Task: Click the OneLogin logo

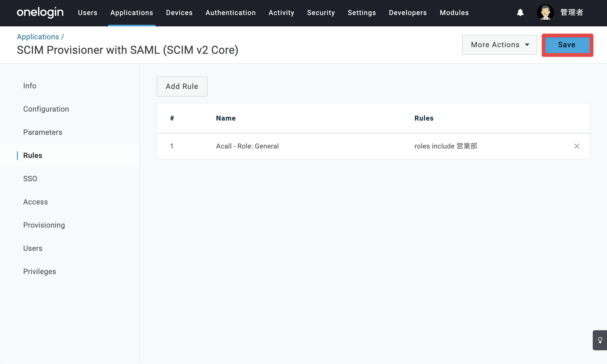Action: [40, 12]
